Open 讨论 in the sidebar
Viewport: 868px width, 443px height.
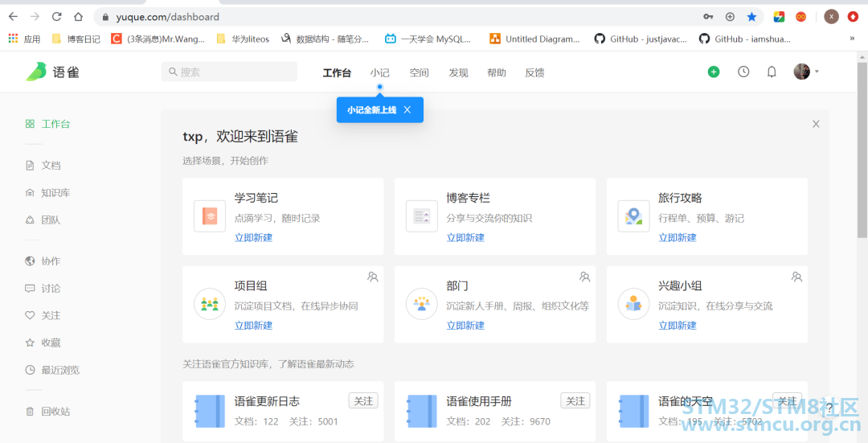pos(43,289)
